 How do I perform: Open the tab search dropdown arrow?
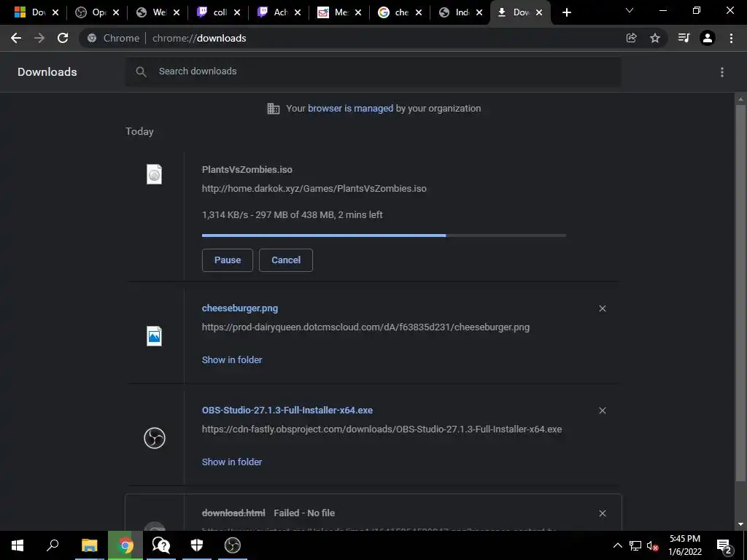[630, 10]
